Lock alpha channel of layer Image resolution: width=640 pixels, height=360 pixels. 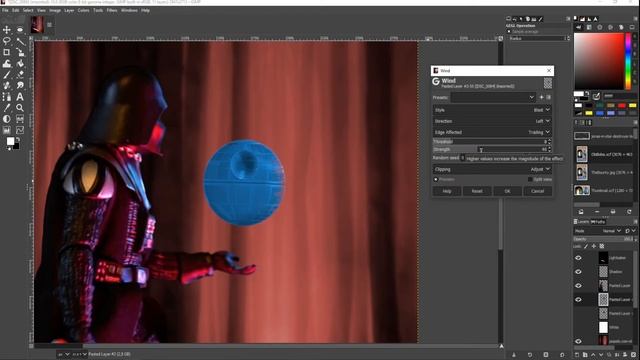(602, 246)
